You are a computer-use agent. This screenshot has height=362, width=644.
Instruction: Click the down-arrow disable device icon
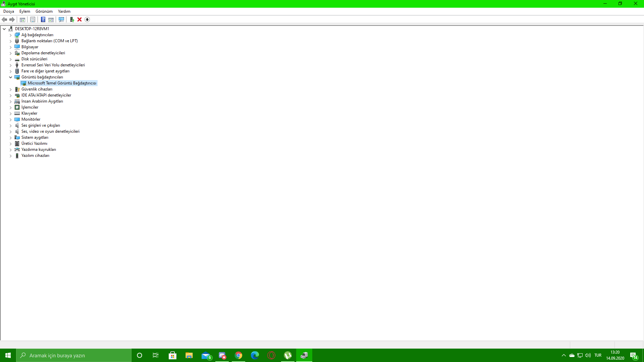[x=87, y=19]
